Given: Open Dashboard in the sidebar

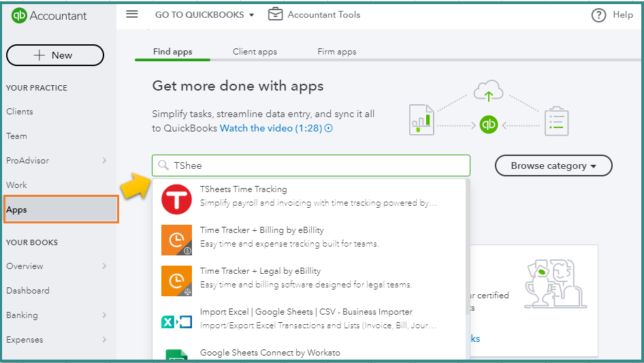Looking at the screenshot, I should click(x=27, y=291).
